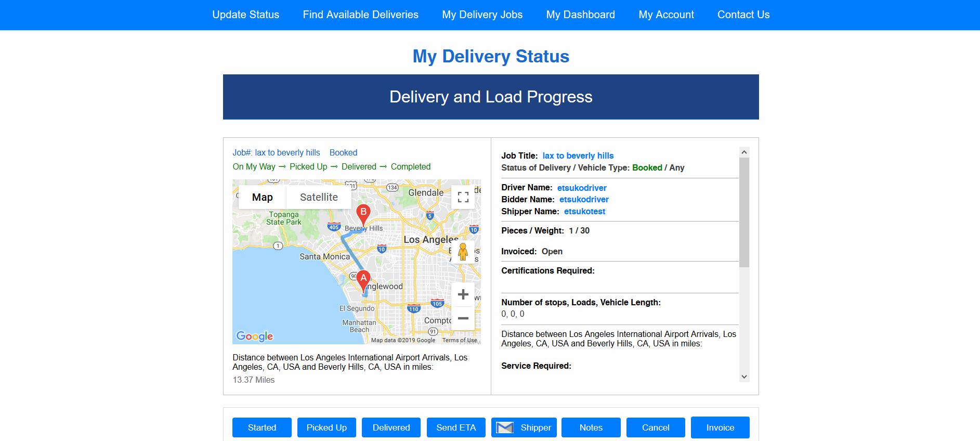Image resolution: width=980 pixels, height=441 pixels.
Task: Click green Booked status in details panel
Action: [647, 167]
